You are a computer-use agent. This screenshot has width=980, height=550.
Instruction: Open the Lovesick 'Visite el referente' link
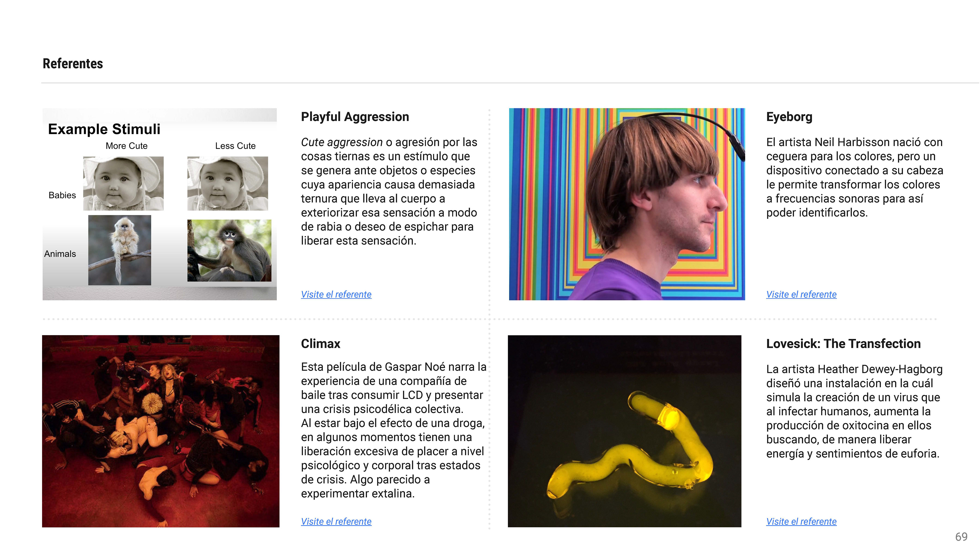(x=801, y=521)
